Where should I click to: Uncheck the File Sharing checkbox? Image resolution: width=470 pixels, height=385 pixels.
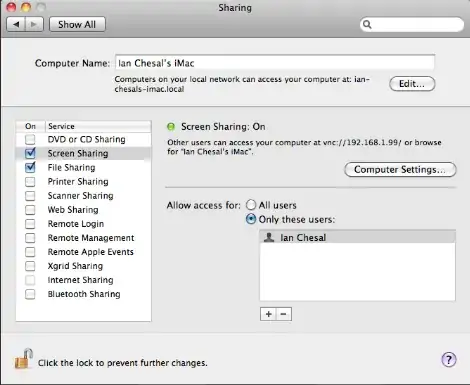[x=30, y=167]
